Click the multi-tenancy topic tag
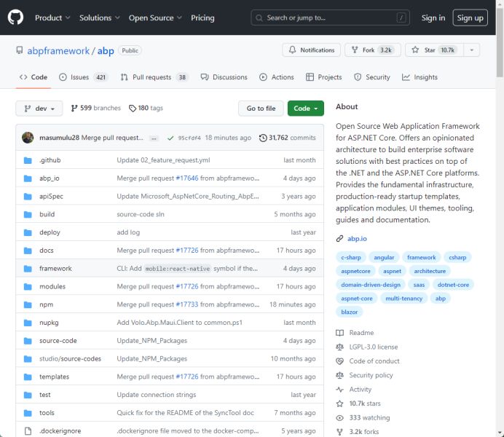This screenshot has width=504, height=437. pyautogui.click(x=403, y=299)
